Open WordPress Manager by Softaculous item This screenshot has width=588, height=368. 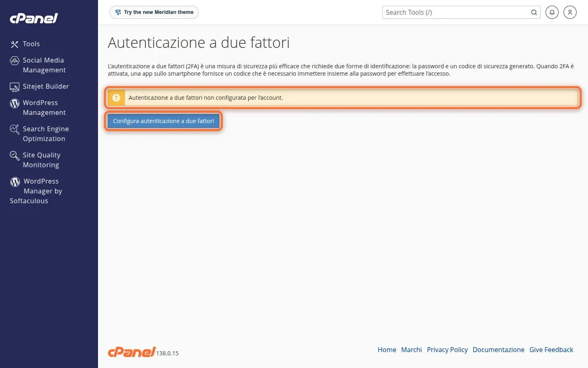[36, 191]
